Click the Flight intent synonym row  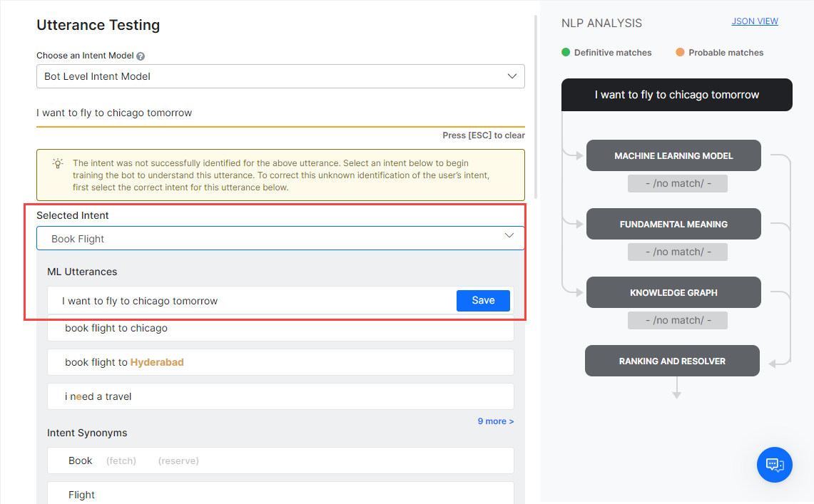[x=280, y=494]
